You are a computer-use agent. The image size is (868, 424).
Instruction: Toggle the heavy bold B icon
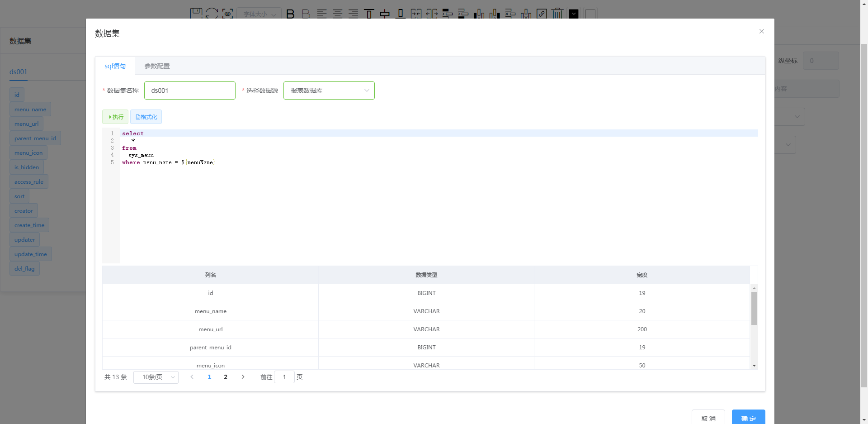pyautogui.click(x=290, y=14)
